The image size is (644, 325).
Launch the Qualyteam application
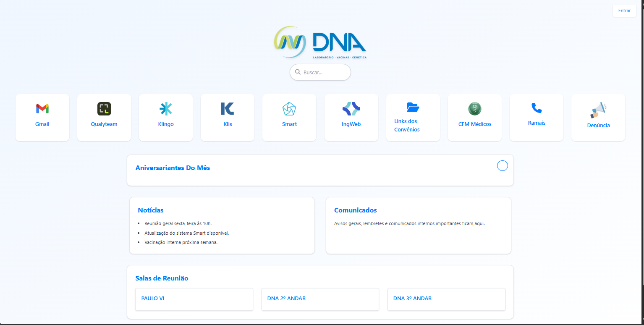pos(104,117)
